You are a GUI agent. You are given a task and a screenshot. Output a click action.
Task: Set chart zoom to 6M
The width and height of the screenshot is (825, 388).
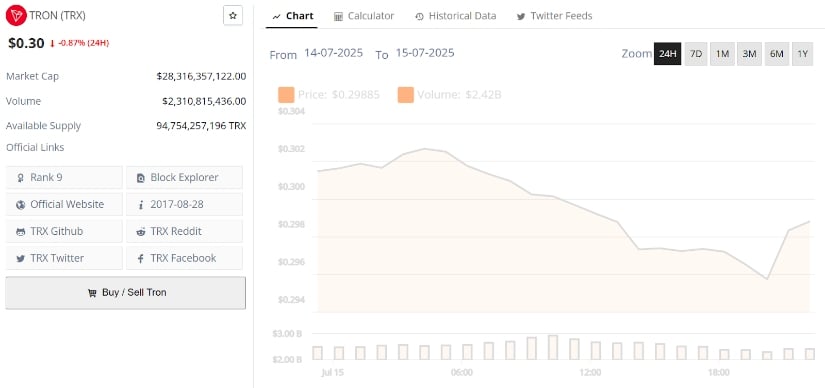click(777, 54)
